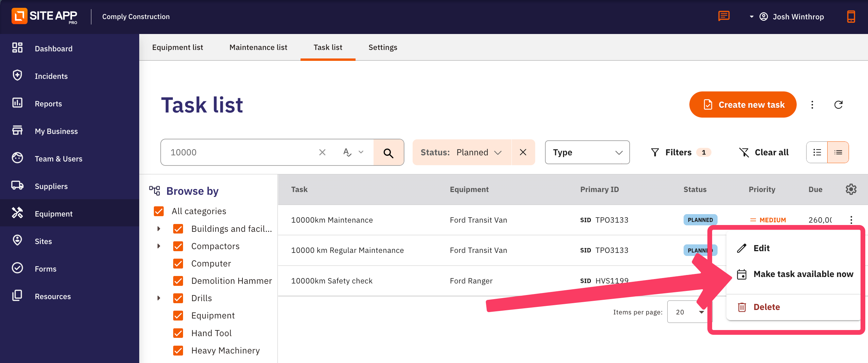Open Suppliers truck icon in sidebar
The height and width of the screenshot is (363, 868).
[17, 186]
